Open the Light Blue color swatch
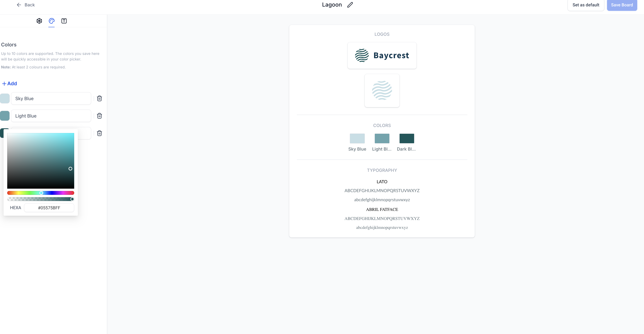The image size is (644, 334). pyautogui.click(x=5, y=116)
